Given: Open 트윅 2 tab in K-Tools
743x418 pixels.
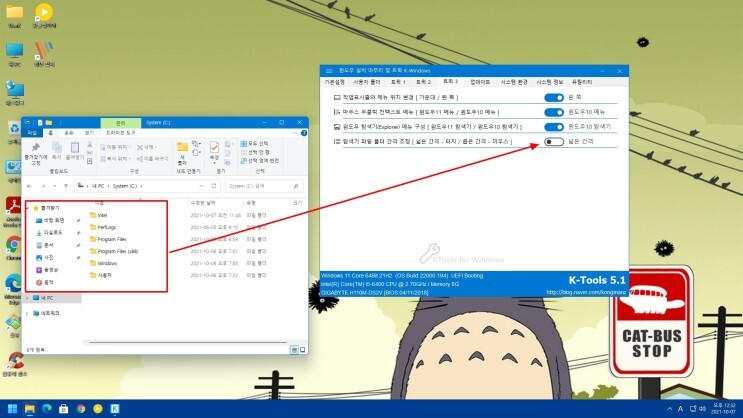Looking at the screenshot, I should pos(423,82).
